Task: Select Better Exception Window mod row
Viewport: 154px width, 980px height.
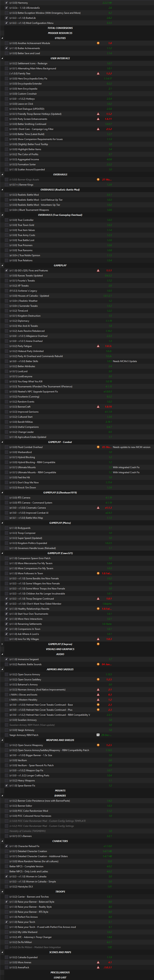Action: tap(77, 13)
